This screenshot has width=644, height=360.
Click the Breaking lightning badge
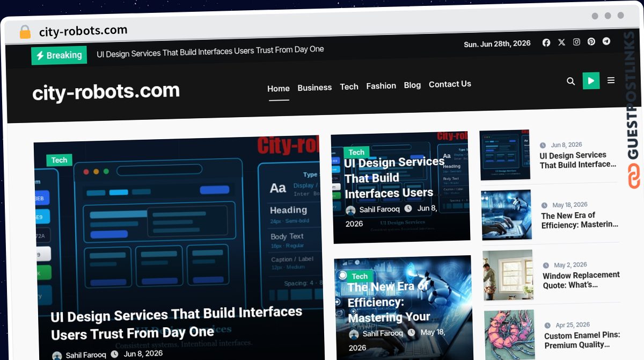pyautogui.click(x=59, y=55)
